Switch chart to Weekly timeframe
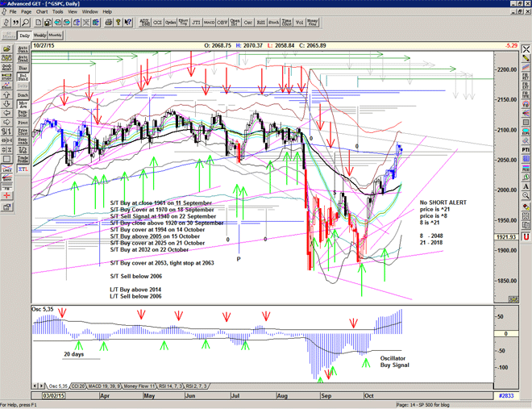Screen dimensions: 532x409 point(39,35)
